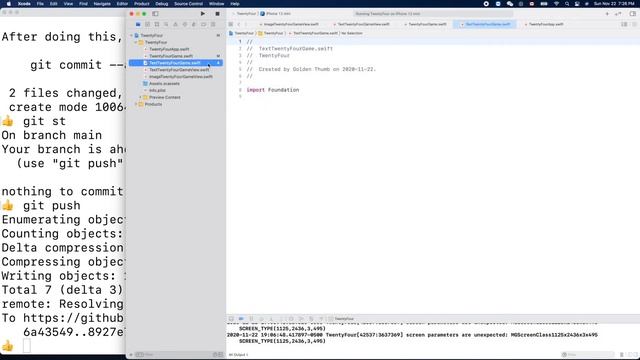Viewport: 640px width, 360px height.
Task: Collapse the TwentyFour project root
Action: [x=131, y=36]
